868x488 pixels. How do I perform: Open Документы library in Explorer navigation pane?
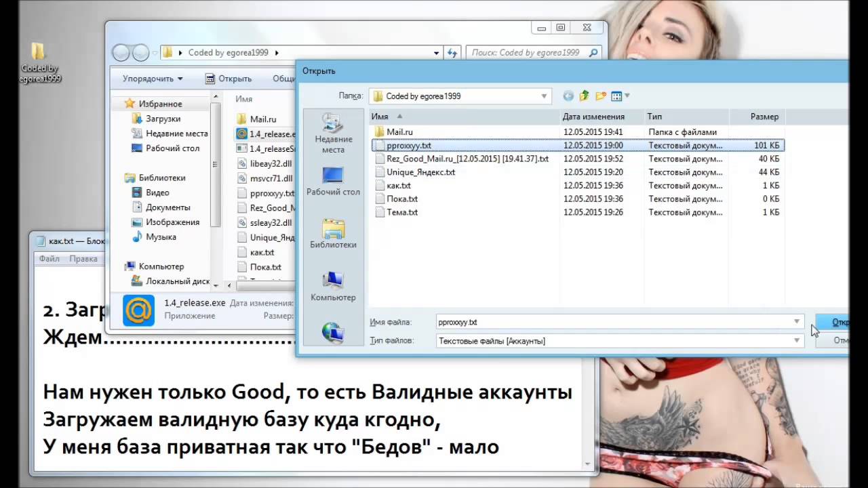pyautogui.click(x=161, y=207)
